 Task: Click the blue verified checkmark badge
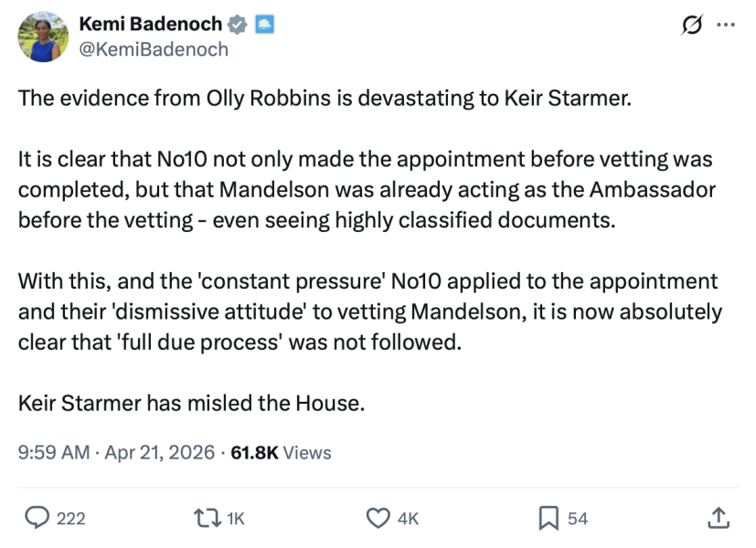[237, 25]
